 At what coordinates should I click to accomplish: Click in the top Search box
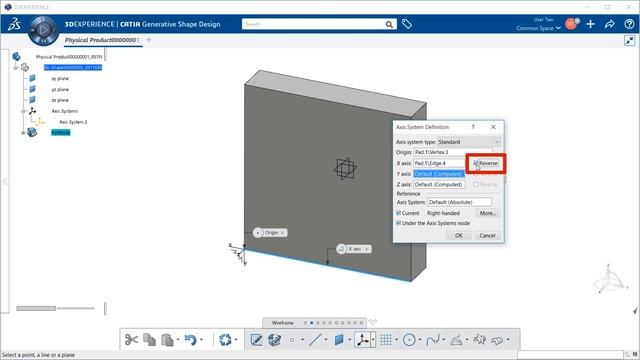pos(313,24)
